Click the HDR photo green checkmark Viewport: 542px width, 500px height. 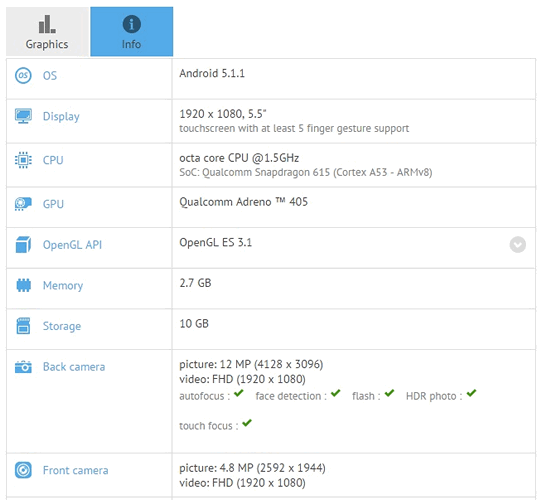[x=471, y=393]
